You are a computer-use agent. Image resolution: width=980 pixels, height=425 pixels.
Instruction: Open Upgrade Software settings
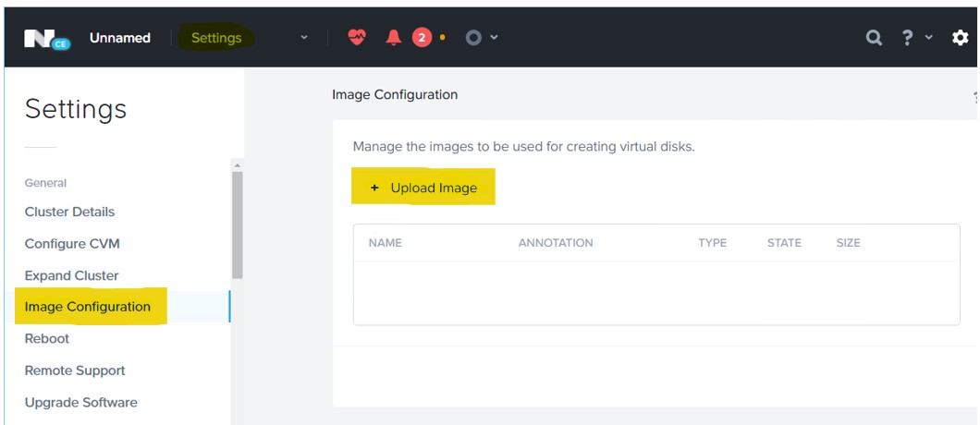point(80,402)
